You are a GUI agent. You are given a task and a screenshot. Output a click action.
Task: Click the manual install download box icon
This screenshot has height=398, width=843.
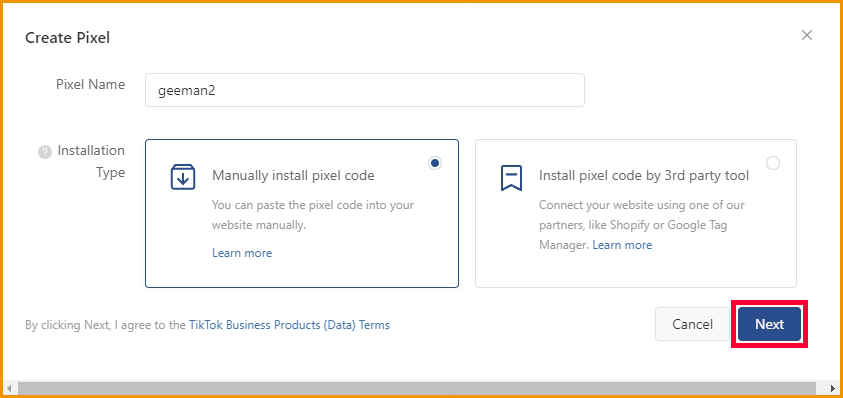tap(183, 177)
